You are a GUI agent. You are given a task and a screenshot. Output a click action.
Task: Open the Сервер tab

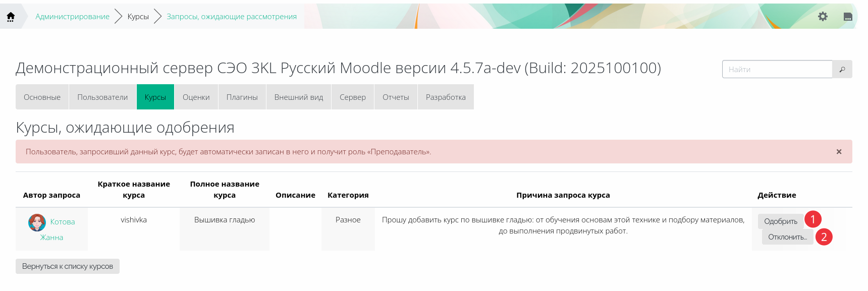[352, 97]
